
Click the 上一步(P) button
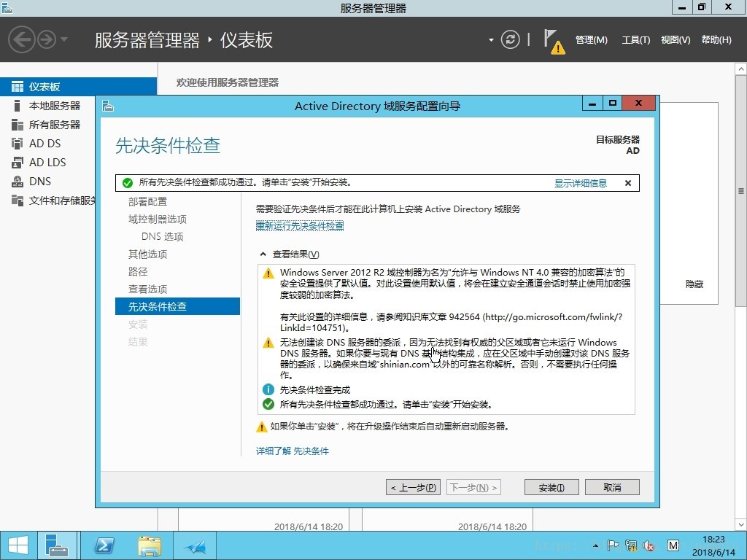[x=413, y=487]
